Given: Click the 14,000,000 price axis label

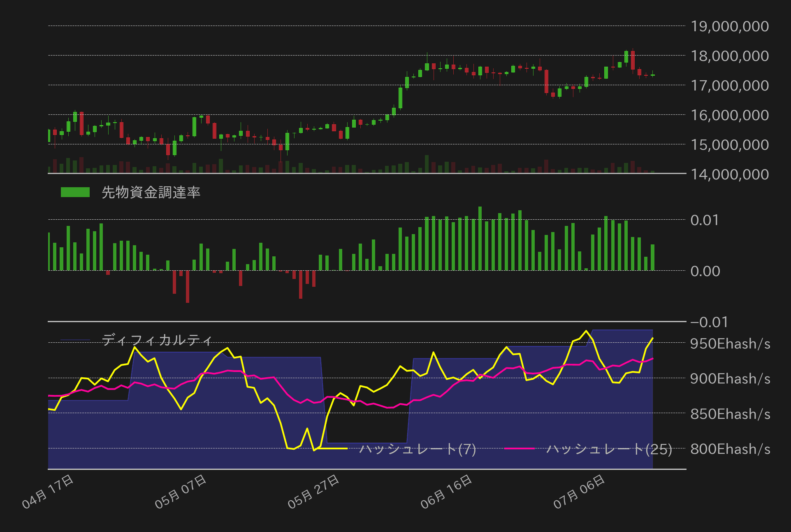Looking at the screenshot, I should [x=729, y=174].
